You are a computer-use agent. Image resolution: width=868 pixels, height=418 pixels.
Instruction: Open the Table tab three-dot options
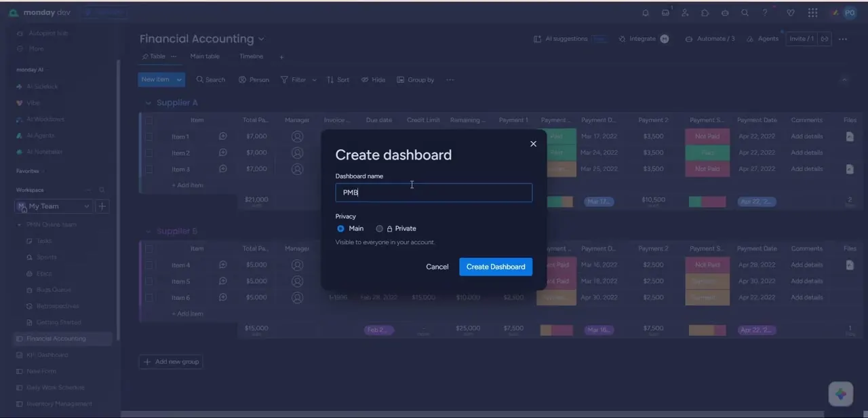174,56
